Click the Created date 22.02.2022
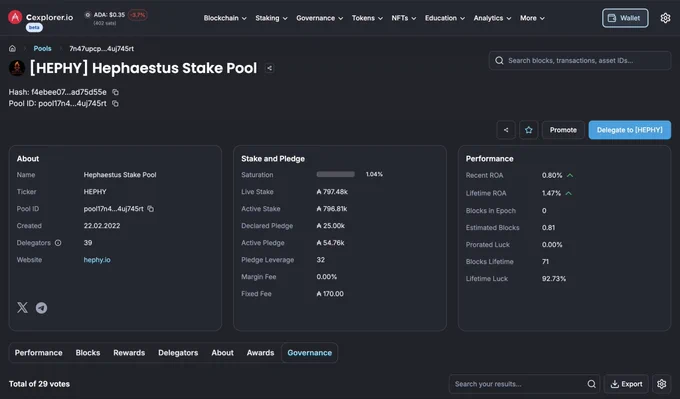The height and width of the screenshot is (399, 680). tap(102, 226)
